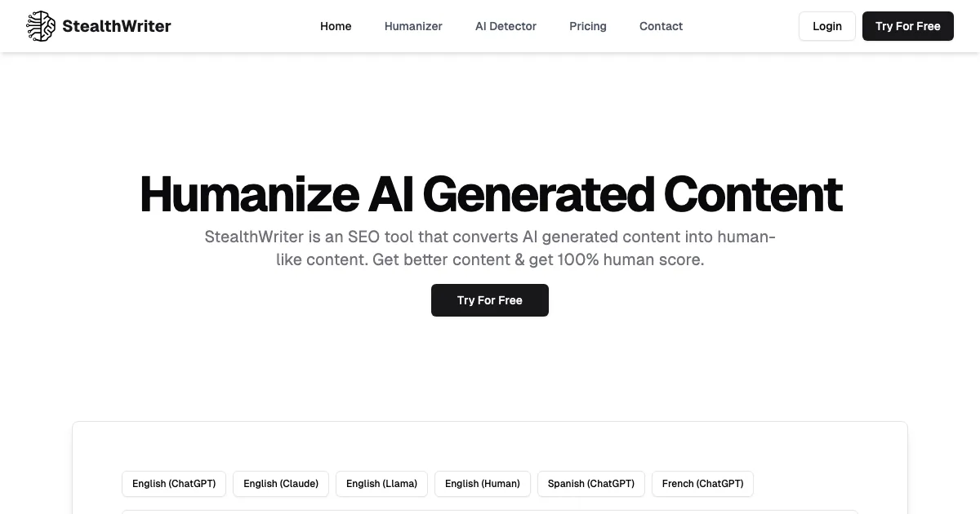The width and height of the screenshot is (980, 514).
Task: Open the Humanizer page from navigation
Action: coord(413,26)
